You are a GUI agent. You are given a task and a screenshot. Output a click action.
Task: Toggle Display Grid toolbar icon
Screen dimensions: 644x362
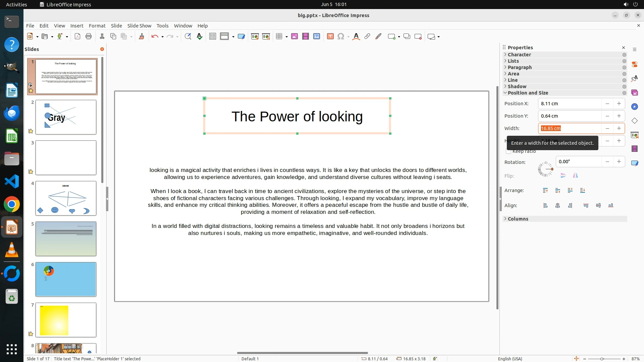(212, 37)
